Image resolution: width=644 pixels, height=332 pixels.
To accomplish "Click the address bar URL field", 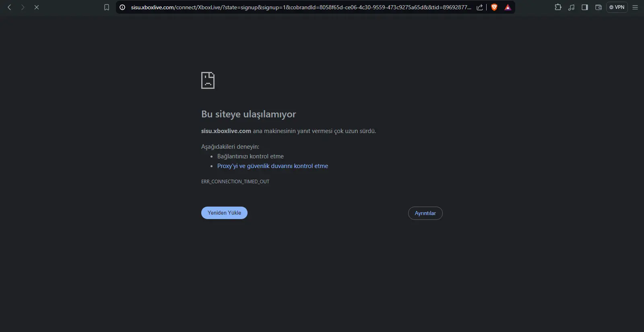I will [301, 7].
